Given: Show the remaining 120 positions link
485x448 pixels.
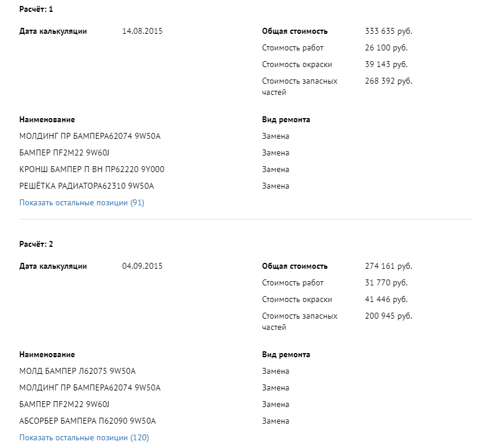Looking at the screenshot, I should click(84, 438).
